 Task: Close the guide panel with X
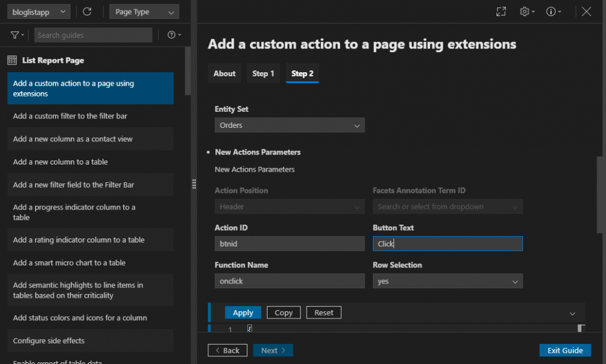(586, 12)
